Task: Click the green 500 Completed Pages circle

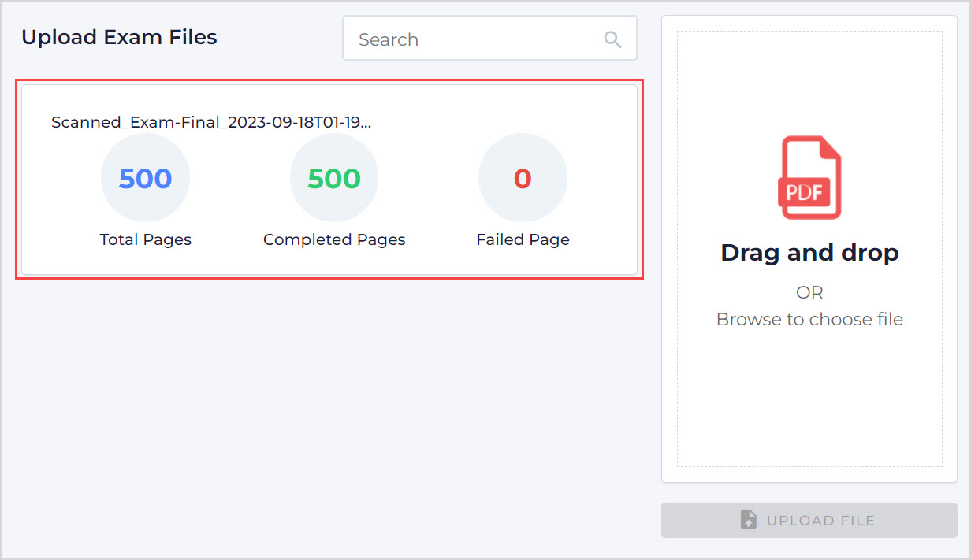Action: click(x=334, y=178)
